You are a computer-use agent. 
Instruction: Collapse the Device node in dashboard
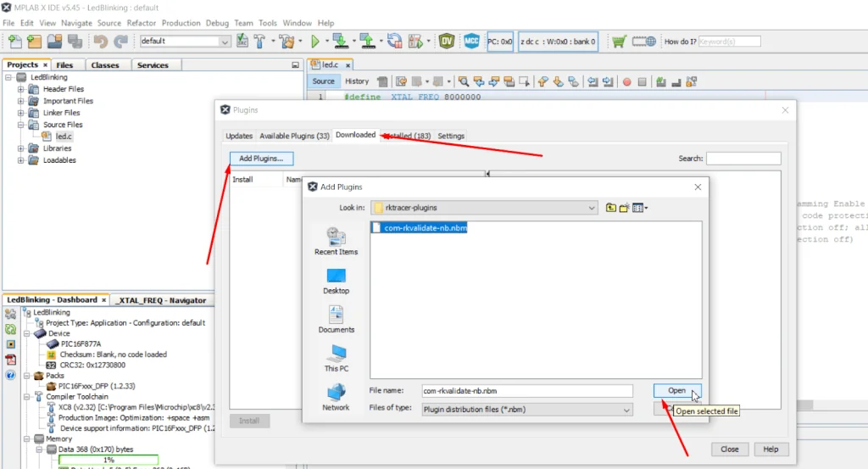coord(26,333)
